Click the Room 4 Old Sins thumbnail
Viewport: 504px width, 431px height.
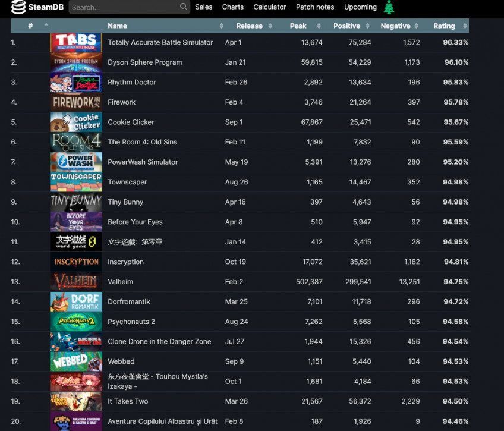(76, 142)
